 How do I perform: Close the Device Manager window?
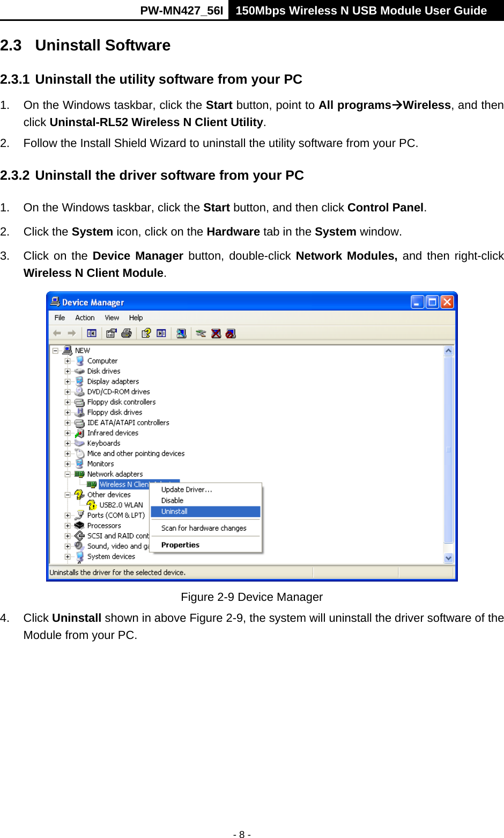tap(447, 302)
